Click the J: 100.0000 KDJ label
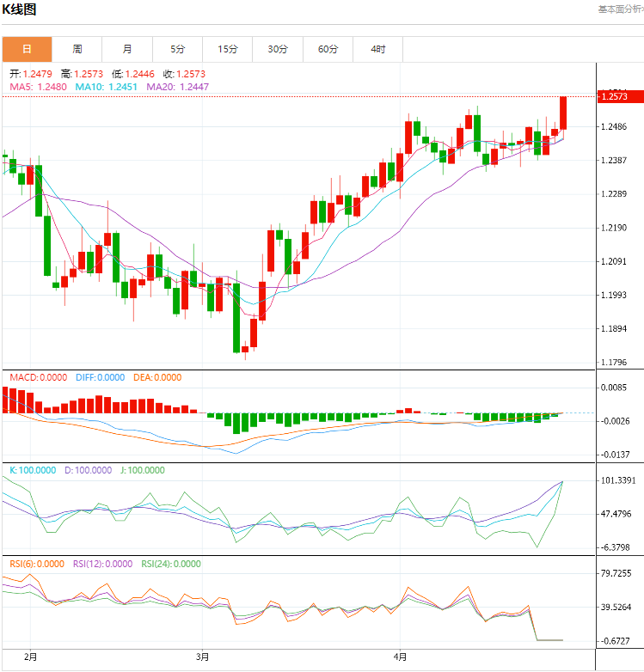The height and width of the screenshot is (672, 644). (x=143, y=470)
